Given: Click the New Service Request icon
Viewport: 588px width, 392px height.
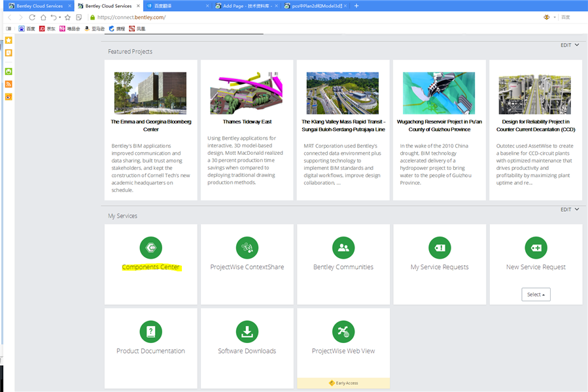Looking at the screenshot, I should [x=536, y=248].
